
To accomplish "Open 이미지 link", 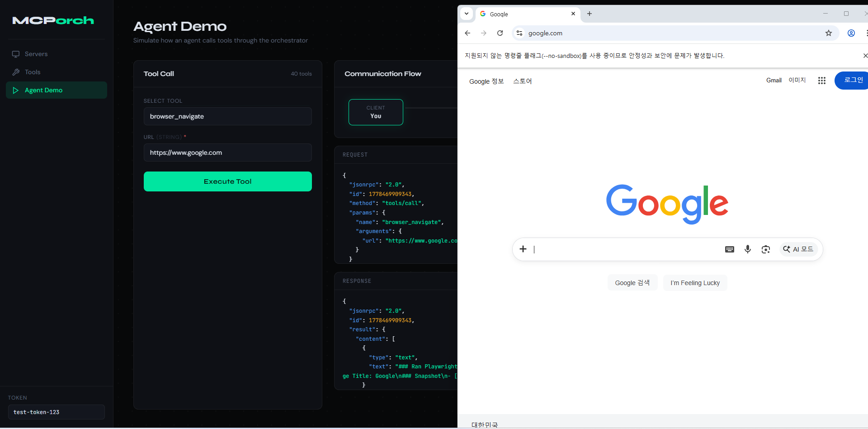I will 797,80.
